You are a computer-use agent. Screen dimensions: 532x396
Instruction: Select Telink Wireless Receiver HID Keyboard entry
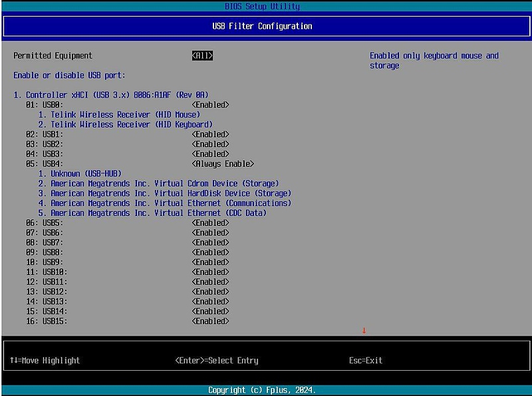(125, 125)
